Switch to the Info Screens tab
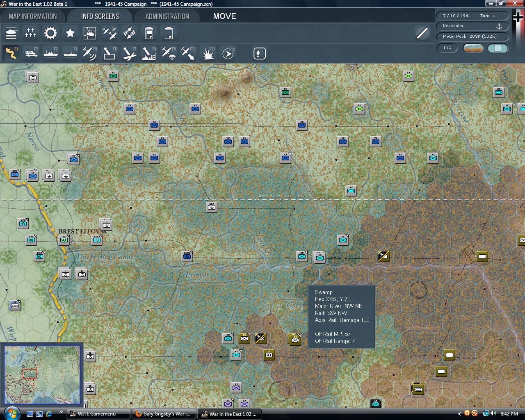525x420 pixels. [100, 16]
